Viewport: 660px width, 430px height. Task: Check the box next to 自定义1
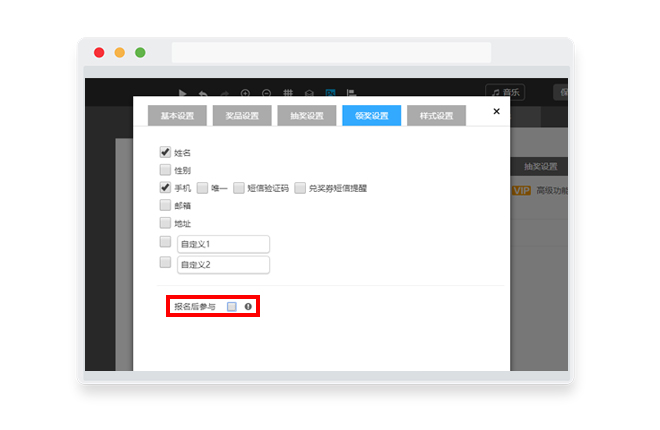(x=165, y=242)
